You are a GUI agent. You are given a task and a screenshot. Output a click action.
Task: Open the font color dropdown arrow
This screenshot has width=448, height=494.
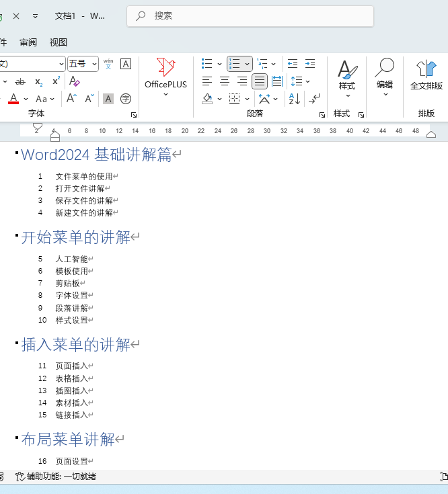tap(26, 99)
